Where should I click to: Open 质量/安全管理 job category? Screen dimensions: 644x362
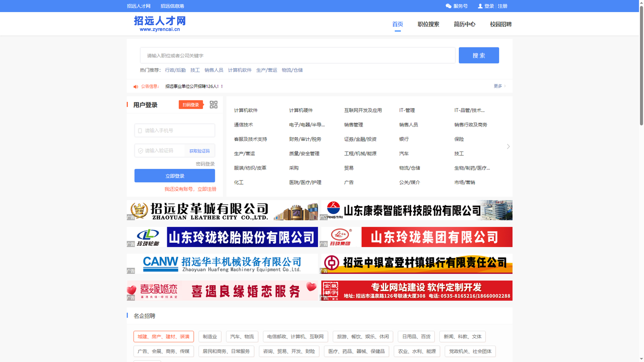[x=304, y=154]
